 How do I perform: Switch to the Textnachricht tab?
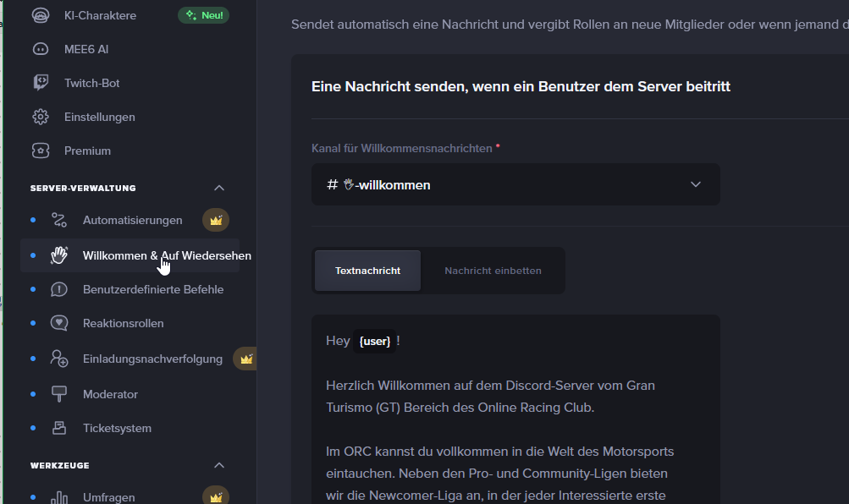pos(367,271)
